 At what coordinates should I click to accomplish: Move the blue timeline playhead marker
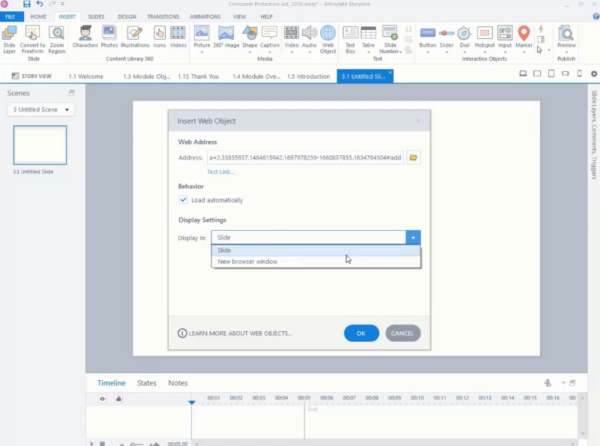[x=192, y=402]
